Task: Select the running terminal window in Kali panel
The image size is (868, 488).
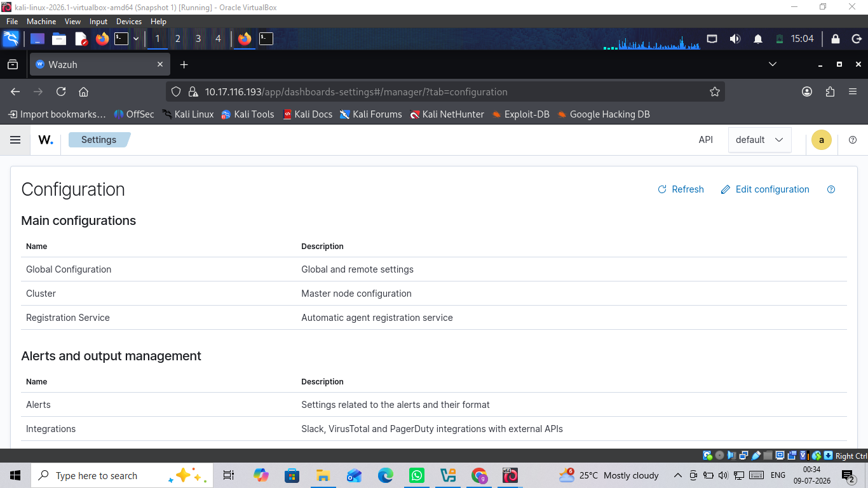Action: coord(266,39)
